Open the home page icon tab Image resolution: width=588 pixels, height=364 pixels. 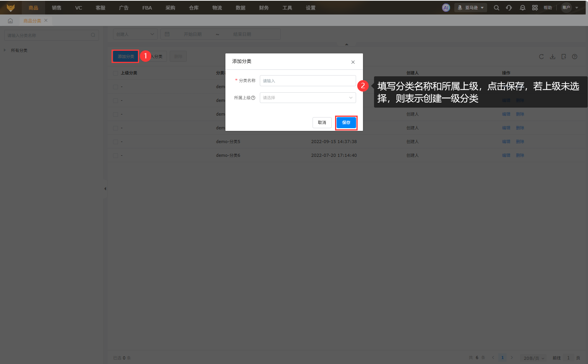click(x=10, y=21)
